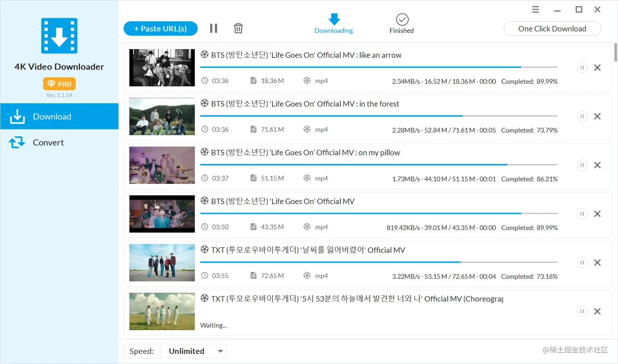Click the format icon beside mp4 in TXT row
Screen dimensions: 618x364
(x=307, y=275)
